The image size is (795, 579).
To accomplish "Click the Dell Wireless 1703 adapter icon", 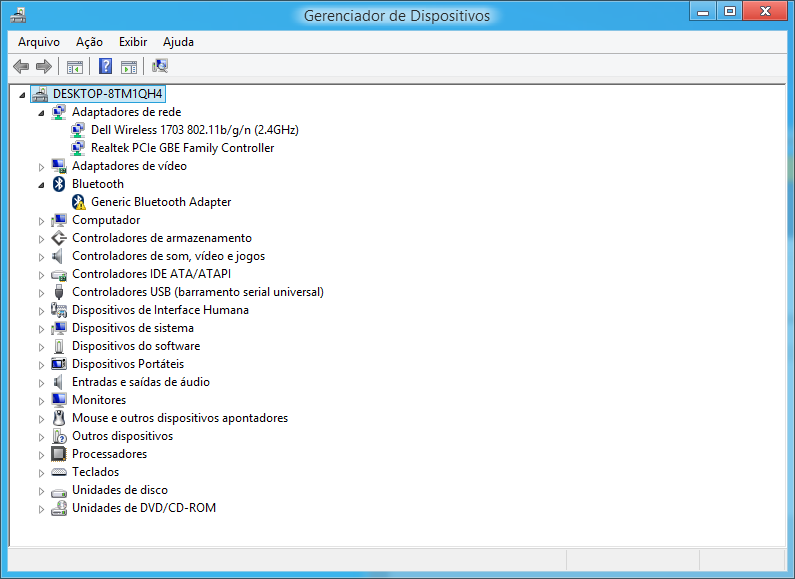I will (x=78, y=130).
